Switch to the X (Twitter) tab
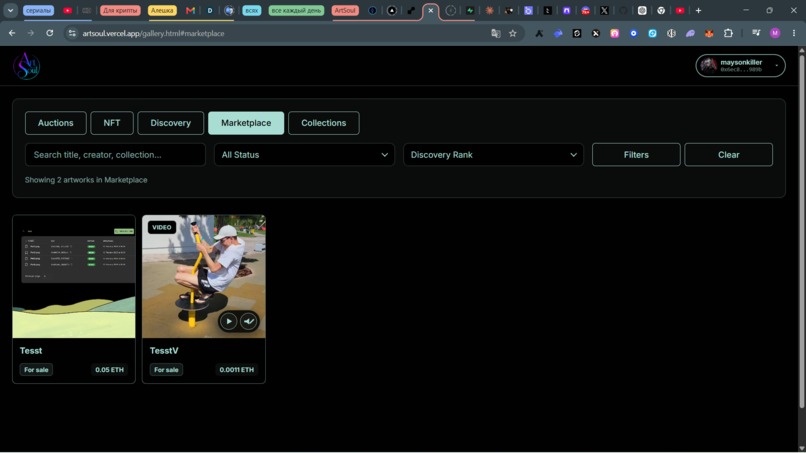 click(x=604, y=10)
